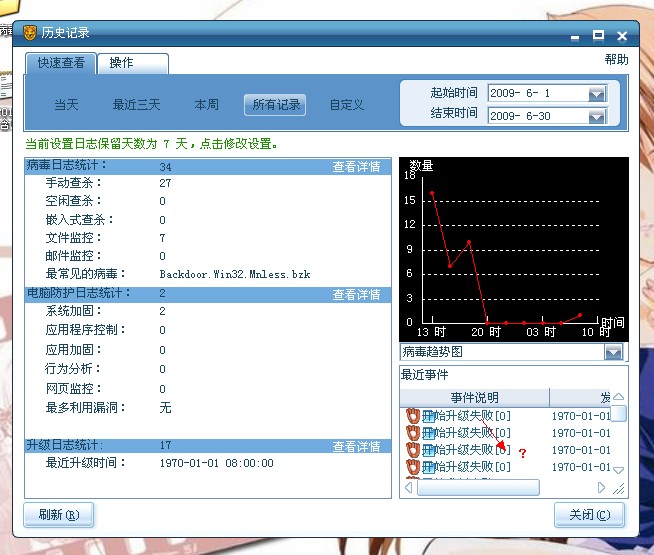This screenshot has height=555, width=654.
Task: Click scroll-right arrow under events list
Action: tap(601, 487)
